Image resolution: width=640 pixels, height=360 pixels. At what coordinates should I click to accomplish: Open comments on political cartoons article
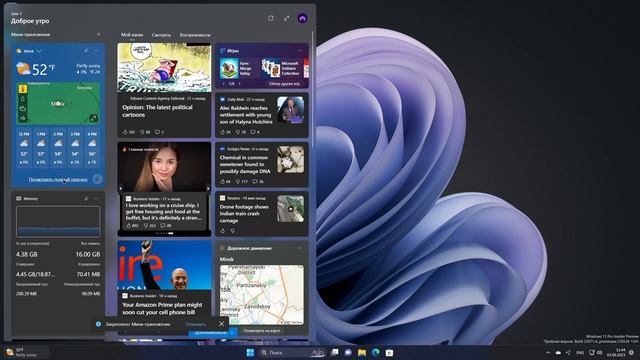point(159,132)
